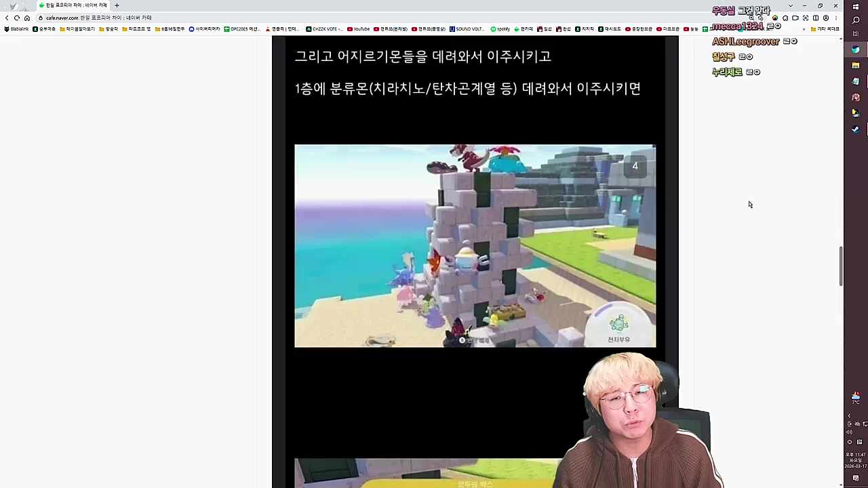Open Chrome's three-dot menu
Screen dimensions: 868x488
point(837,18)
